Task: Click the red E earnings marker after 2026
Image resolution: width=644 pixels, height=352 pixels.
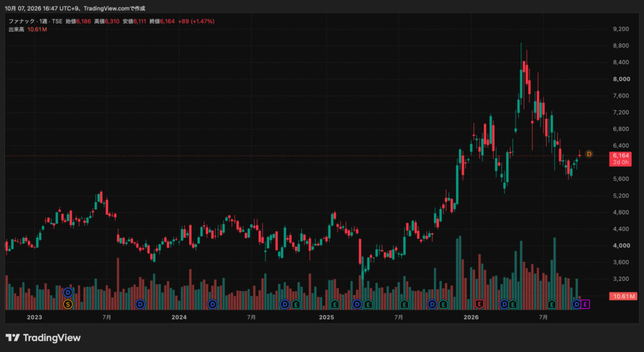Action: 479,304
